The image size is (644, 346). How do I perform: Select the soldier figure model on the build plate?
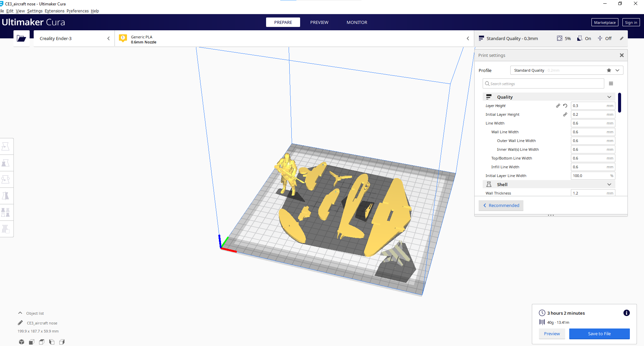[287, 173]
